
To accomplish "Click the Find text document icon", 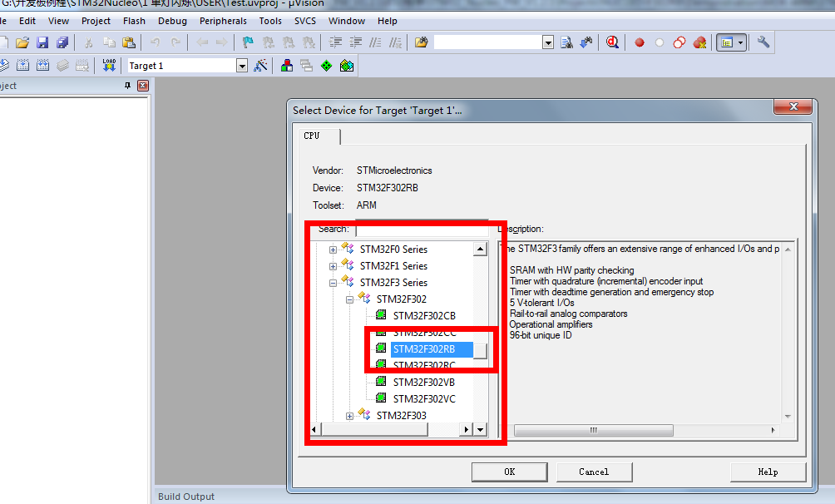I will [x=566, y=42].
